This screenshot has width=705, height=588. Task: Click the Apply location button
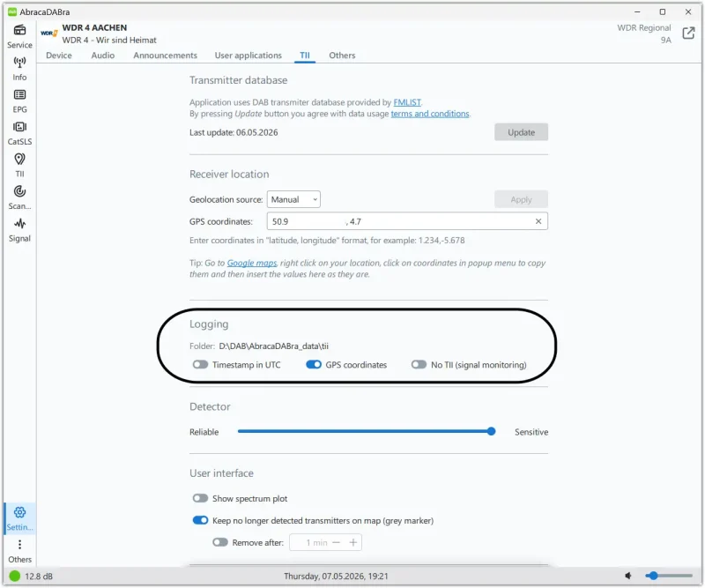pyautogui.click(x=521, y=199)
